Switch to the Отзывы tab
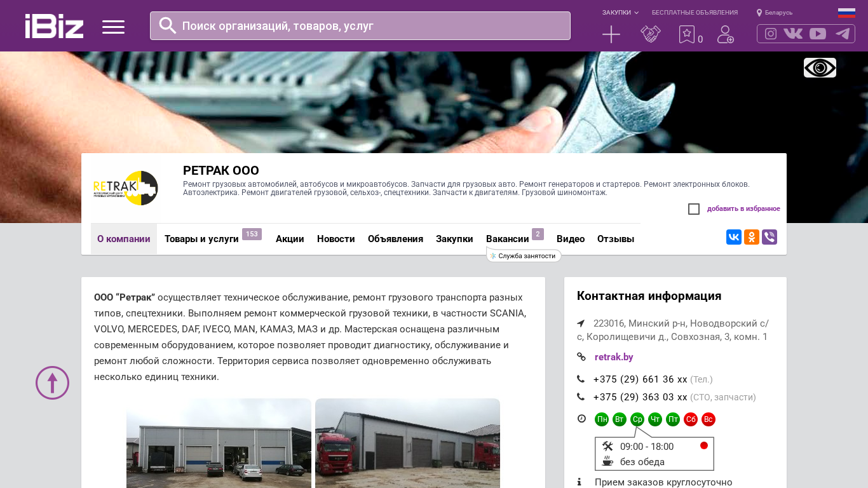The image size is (868, 488). (x=616, y=239)
